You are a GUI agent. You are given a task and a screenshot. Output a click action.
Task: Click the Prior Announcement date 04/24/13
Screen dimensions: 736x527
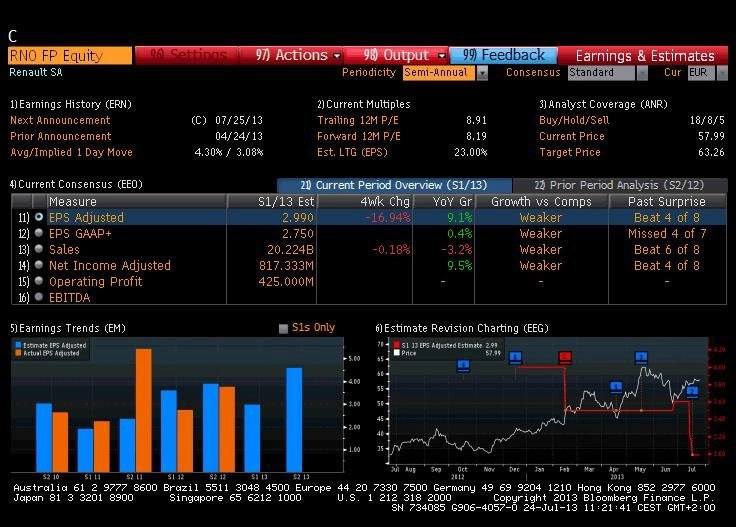(x=238, y=136)
